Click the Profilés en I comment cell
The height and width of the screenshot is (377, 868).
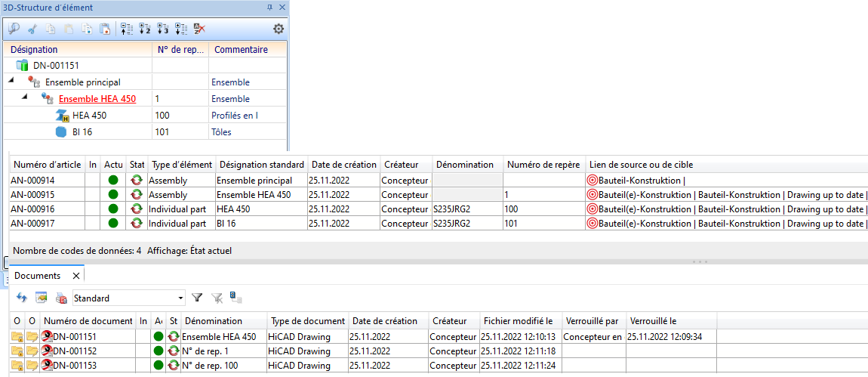coord(248,116)
